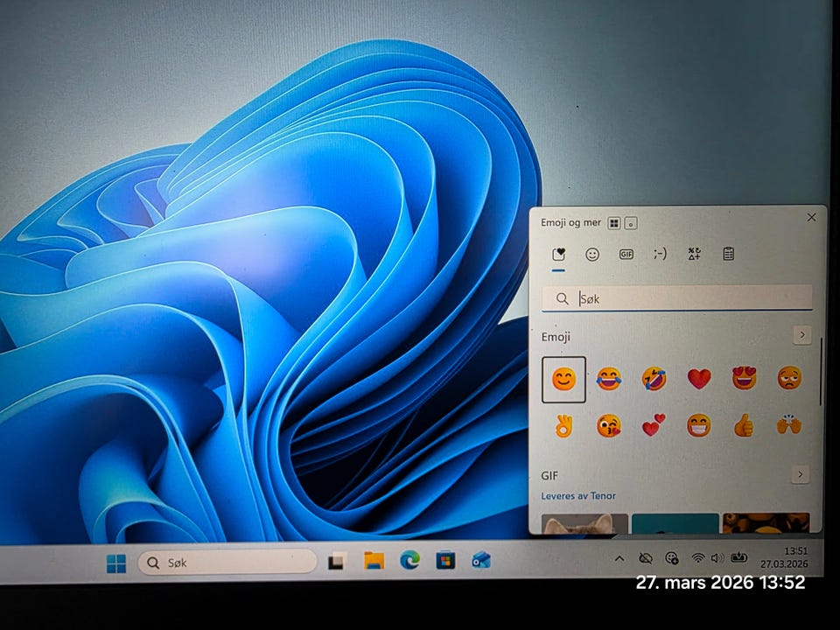Image resolution: width=840 pixels, height=630 pixels.
Task: Show hidden system tray icons
Action: point(619,559)
